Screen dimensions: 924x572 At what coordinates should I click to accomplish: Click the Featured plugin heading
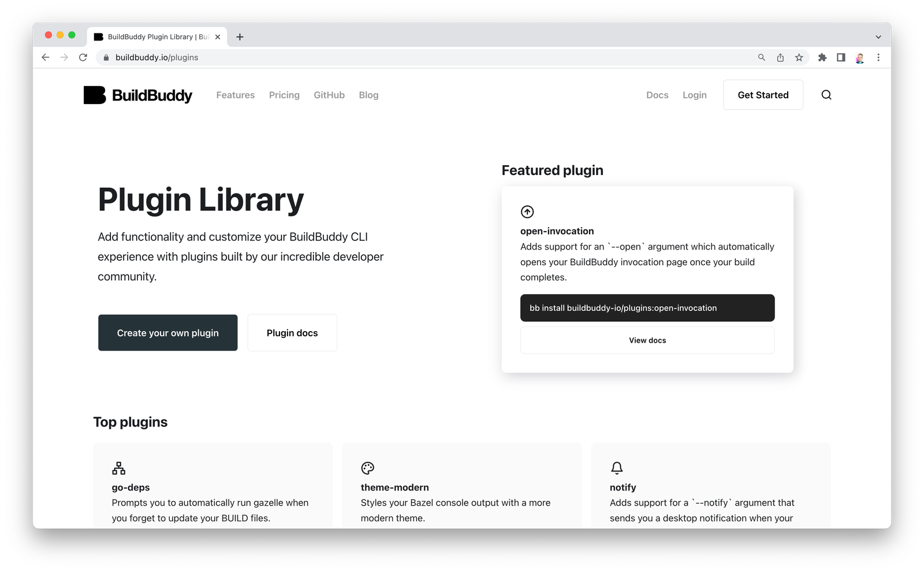(x=552, y=170)
